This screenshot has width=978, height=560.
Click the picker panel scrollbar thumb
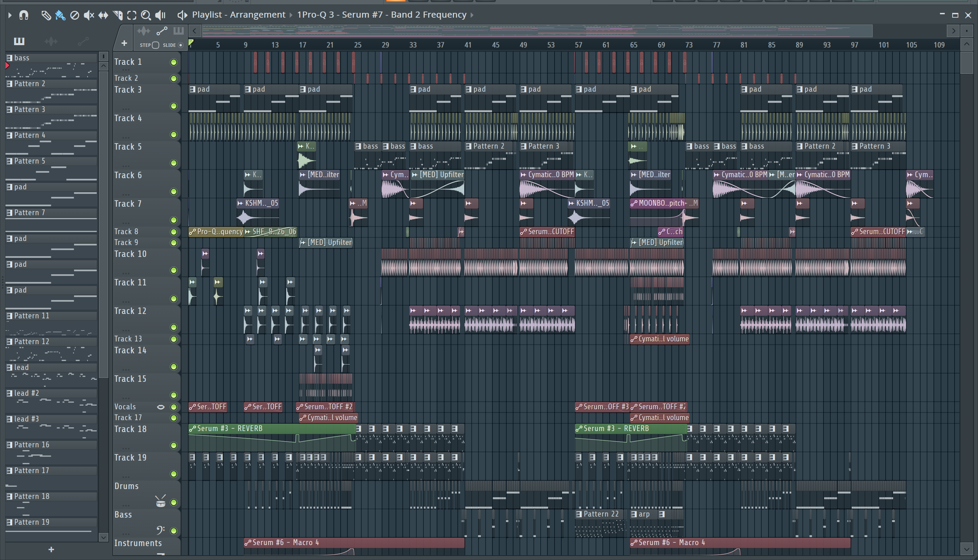[104, 225]
